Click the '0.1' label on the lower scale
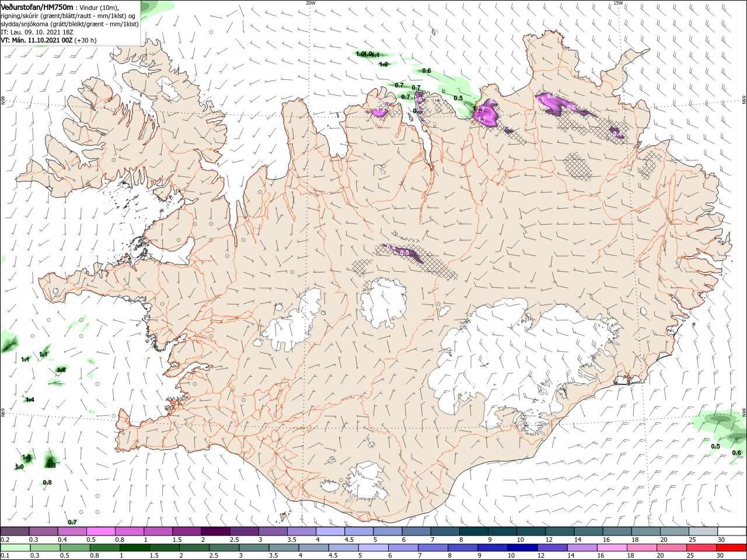This screenshot has width=747, height=560. [x=5, y=556]
